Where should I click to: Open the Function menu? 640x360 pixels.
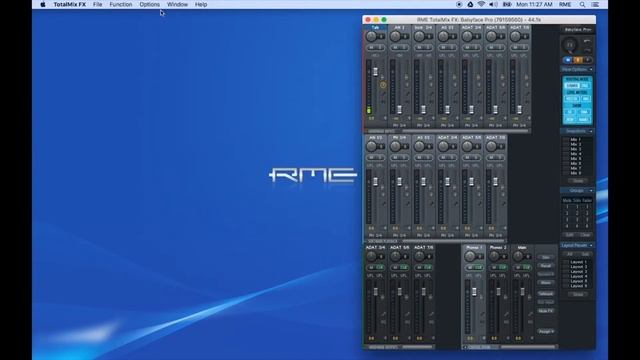[120, 4]
